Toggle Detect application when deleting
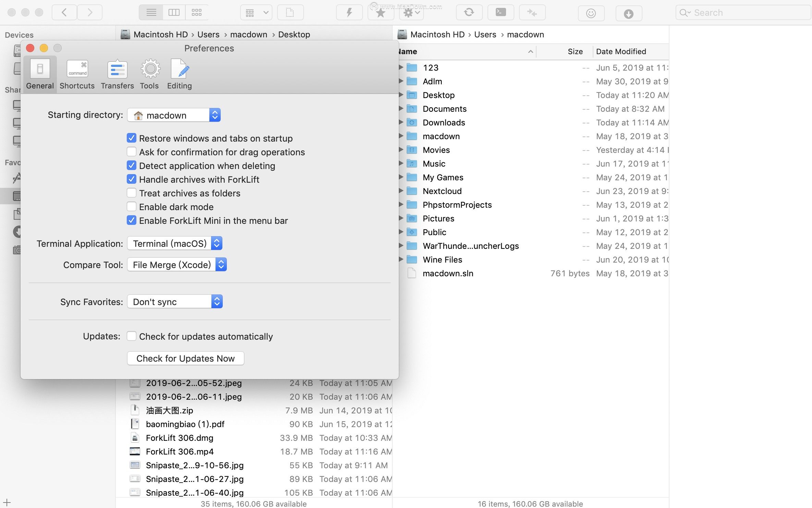Viewport: 812px width, 508px height. tap(132, 166)
